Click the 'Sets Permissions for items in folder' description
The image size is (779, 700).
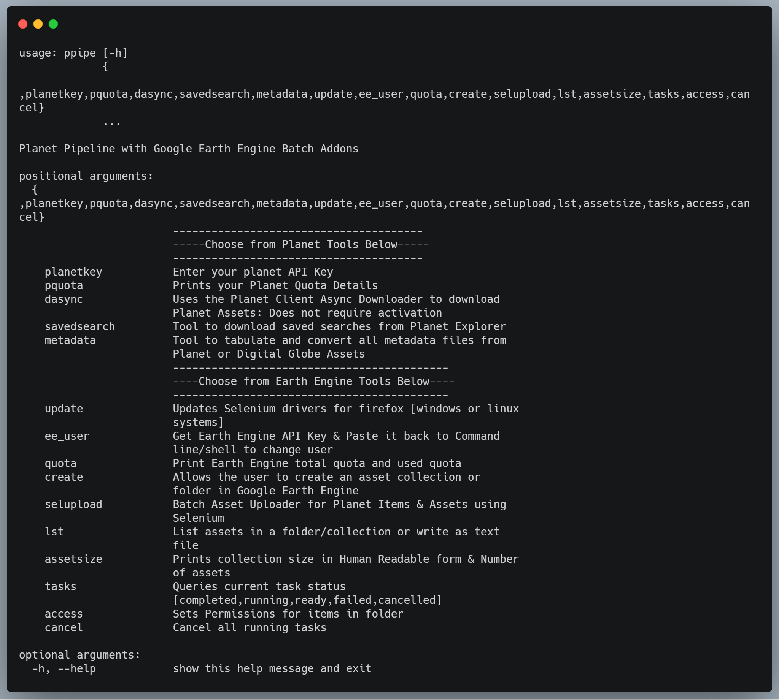point(288,614)
